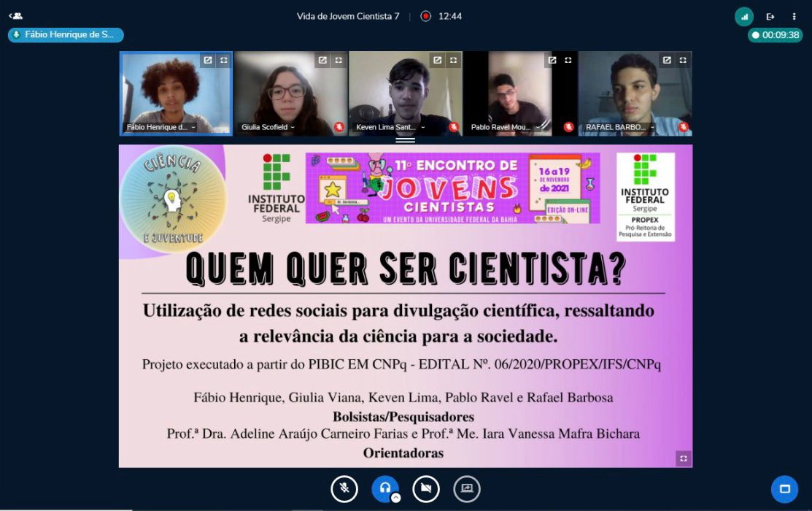This screenshot has height=511, width=812.
Task: Fullscreen Keven Lima's webcam video
Action: tap(453, 60)
